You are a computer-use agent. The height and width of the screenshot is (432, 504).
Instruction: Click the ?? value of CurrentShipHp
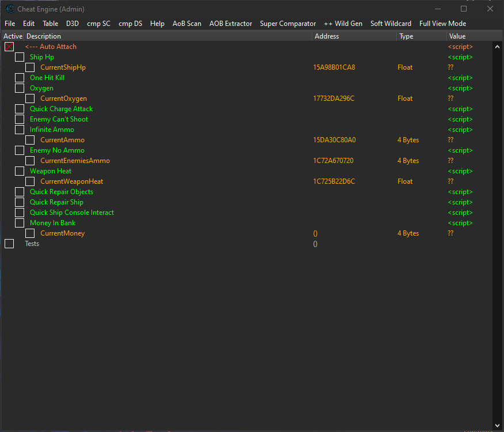450,67
